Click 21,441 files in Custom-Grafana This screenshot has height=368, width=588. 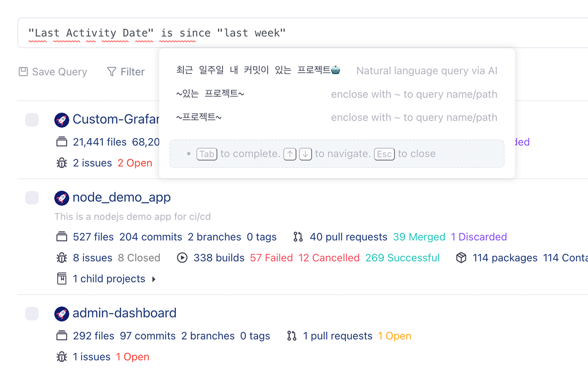click(100, 142)
